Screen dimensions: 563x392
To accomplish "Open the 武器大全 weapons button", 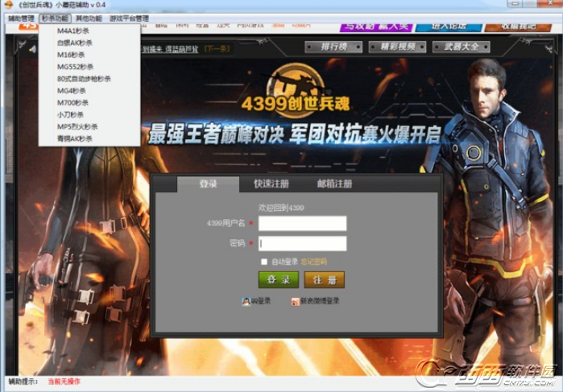I will pyautogui.click(x=462, y=47).
